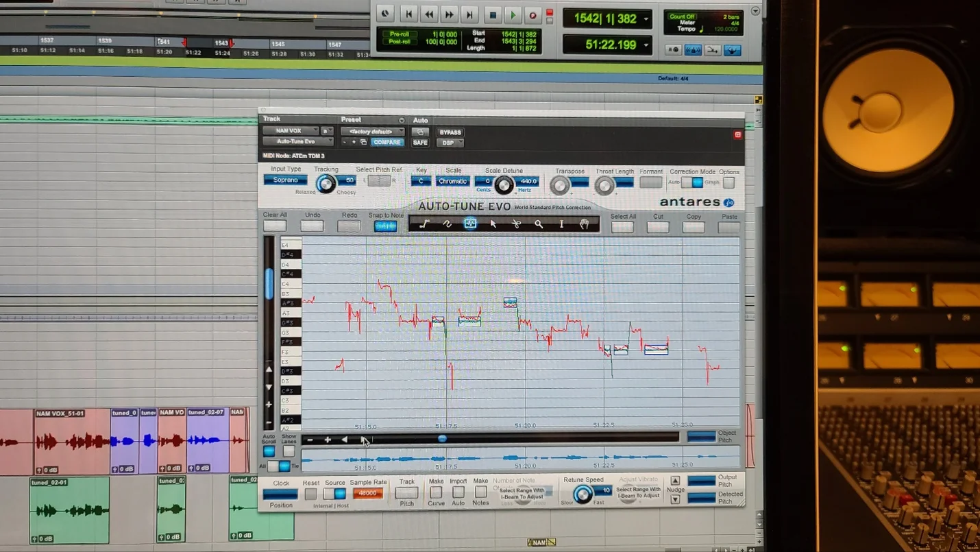
Task: Click the Retune Speed knob
Action: click(x=583, y=494)
